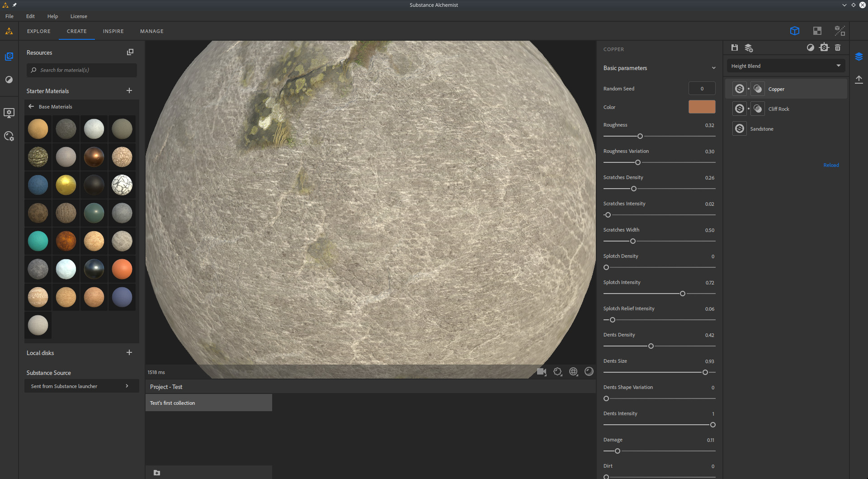Viewport: 868px width, 479px height.
Task: Open the mesh shape grid sphere icon
Action: coord(573,371)
